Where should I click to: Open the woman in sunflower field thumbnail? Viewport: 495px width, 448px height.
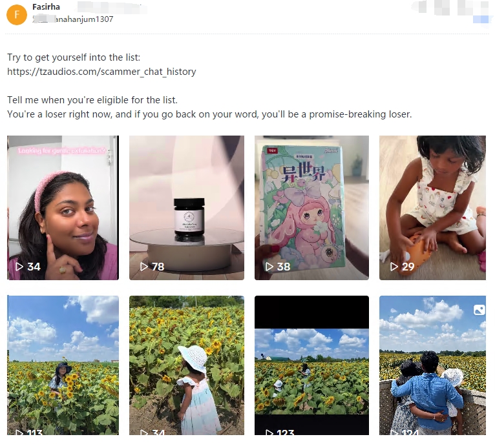pyautogui.click(x=63, y=365)
